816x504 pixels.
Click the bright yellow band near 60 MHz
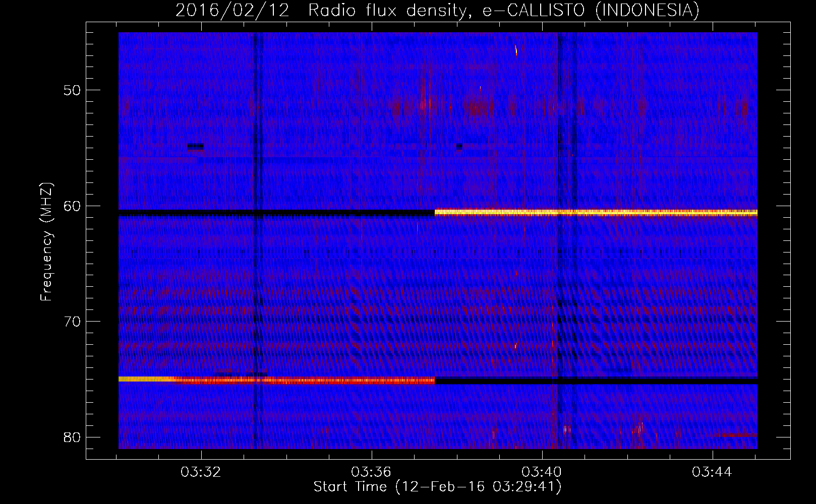pos(596,213)
